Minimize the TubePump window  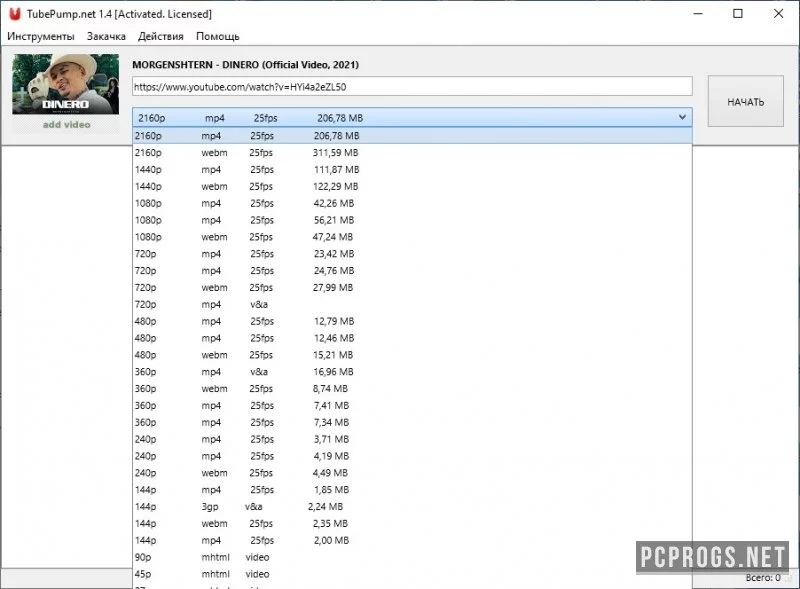[x=698, y=14]
